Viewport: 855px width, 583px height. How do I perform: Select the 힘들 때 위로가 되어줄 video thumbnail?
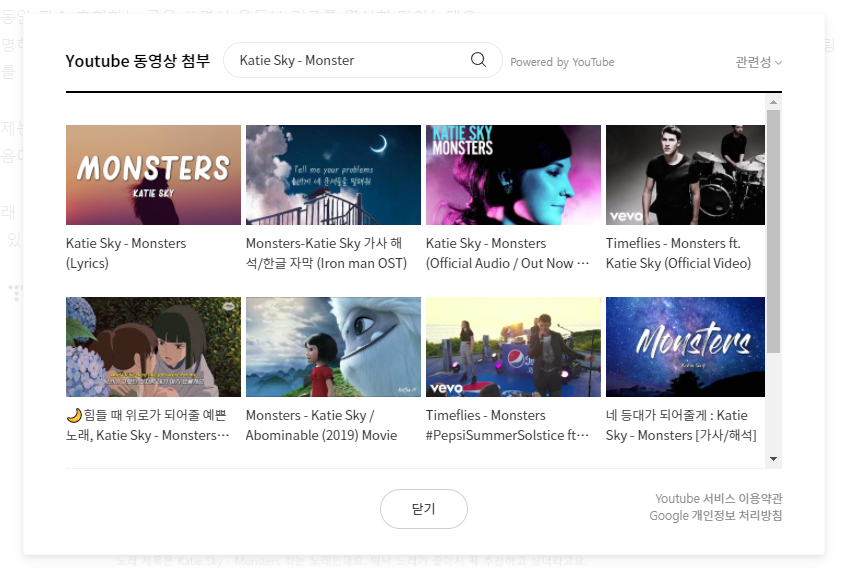153,347
